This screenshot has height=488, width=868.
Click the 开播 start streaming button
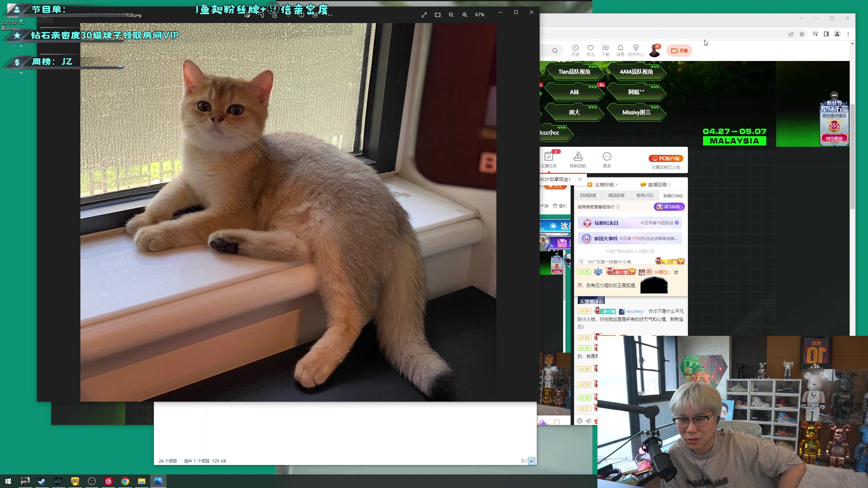[x=679, y=50]
